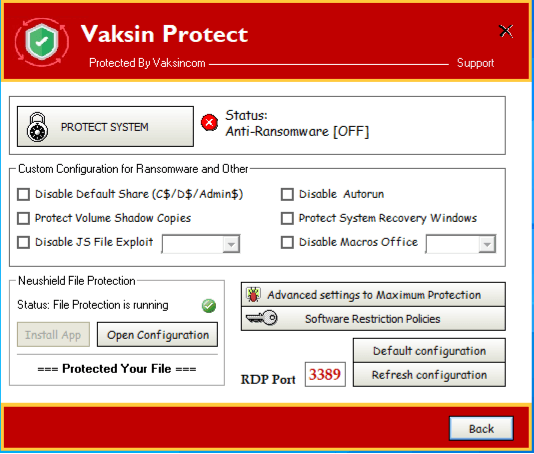
Task: Select Default configuration
Action: pos(429,350)
